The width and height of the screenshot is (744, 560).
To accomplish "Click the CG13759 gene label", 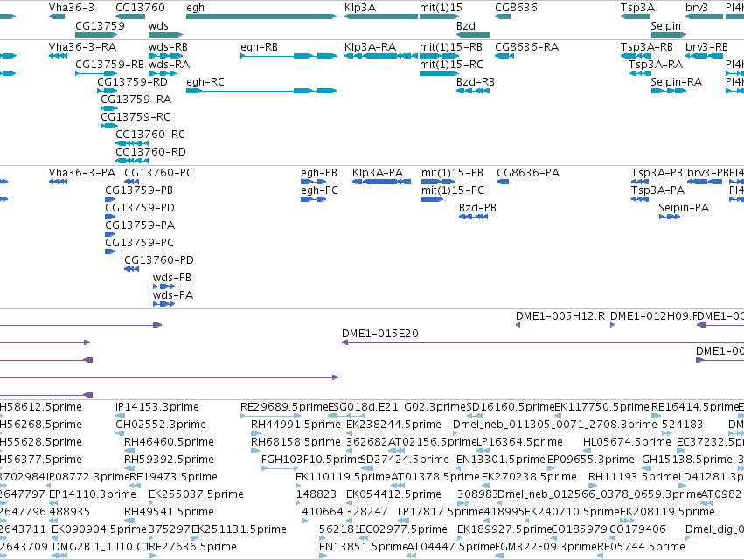I will [x=100, y=25].
